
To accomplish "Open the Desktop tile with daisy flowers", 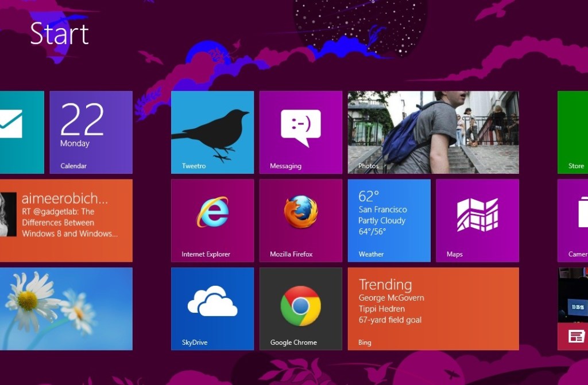I will pyautogui.click(x=66, y=309).
